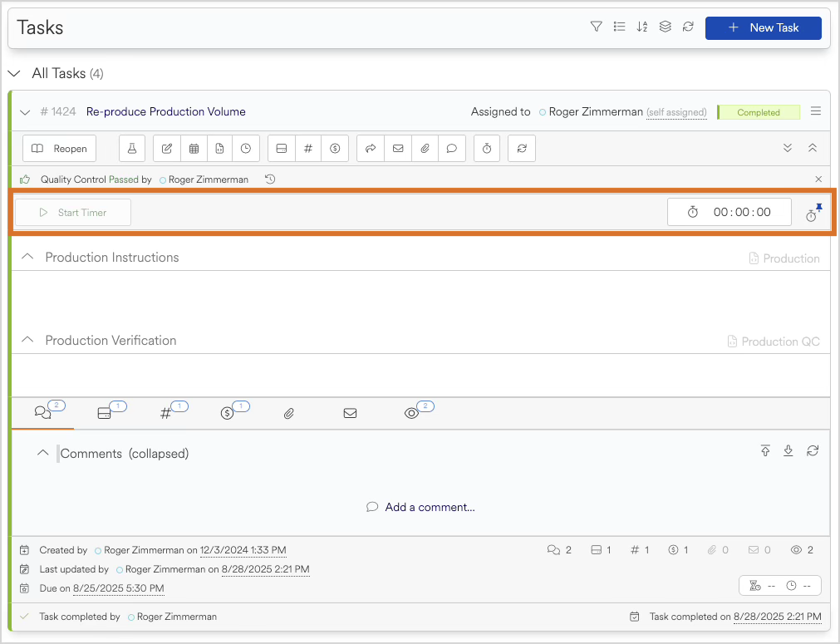Screen dimensions: 840x644
Task: View quality control history icon
Action: pos(270,179)
